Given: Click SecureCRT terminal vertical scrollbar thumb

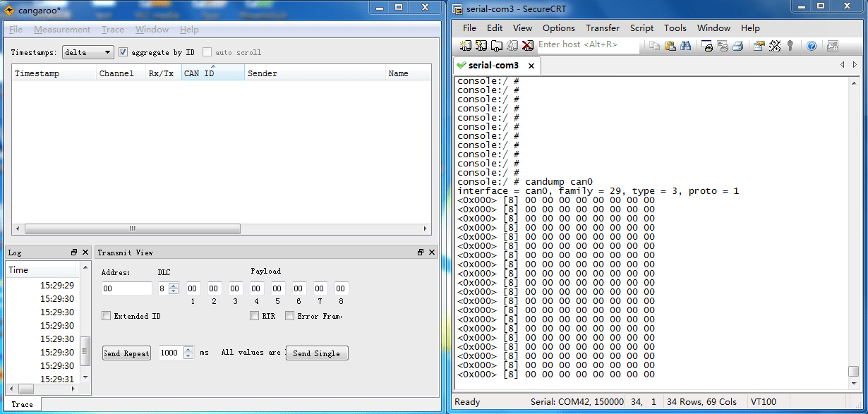Looking at the screenshot, I should click(x=854, y=371).
